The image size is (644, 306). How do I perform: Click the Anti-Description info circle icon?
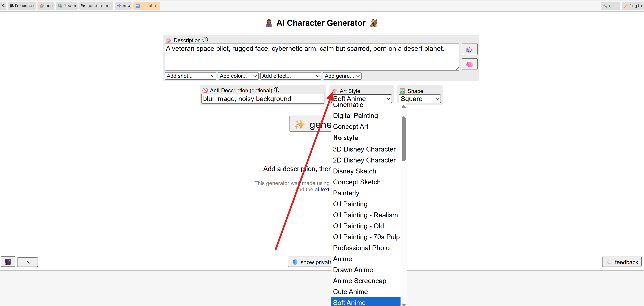coord(276,90)
